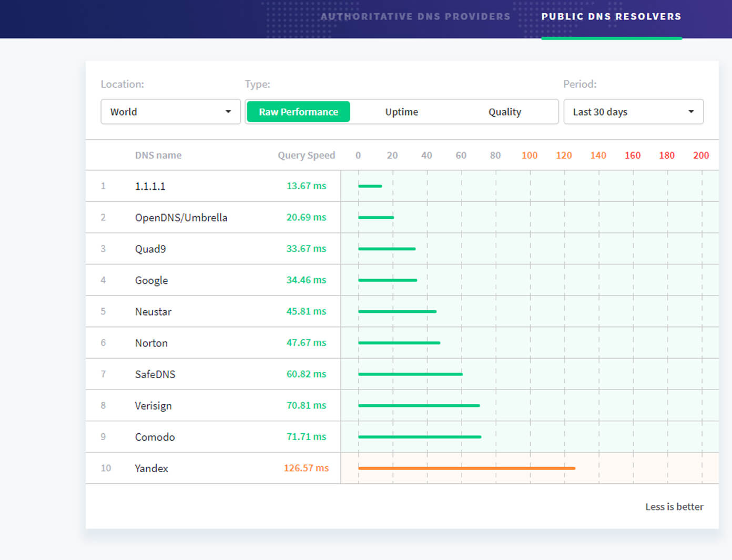
Task: Click the 45.81 ms query speed value
Action: click(x=306, y=311)
